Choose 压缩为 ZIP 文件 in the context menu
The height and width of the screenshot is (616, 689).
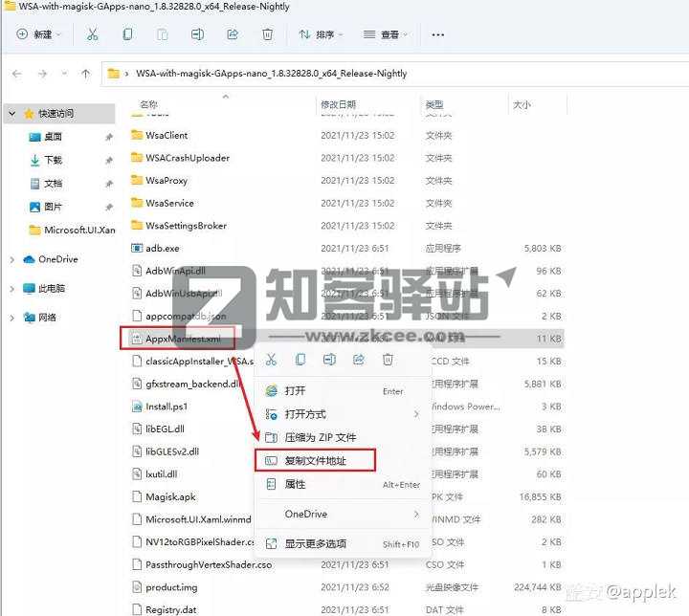341,437
